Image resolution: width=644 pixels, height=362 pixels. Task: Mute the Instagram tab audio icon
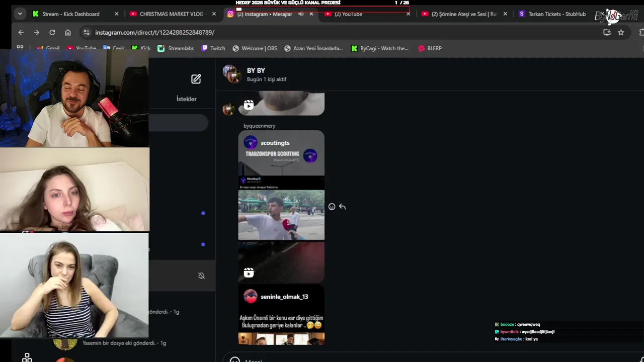[x=301, y=14]
